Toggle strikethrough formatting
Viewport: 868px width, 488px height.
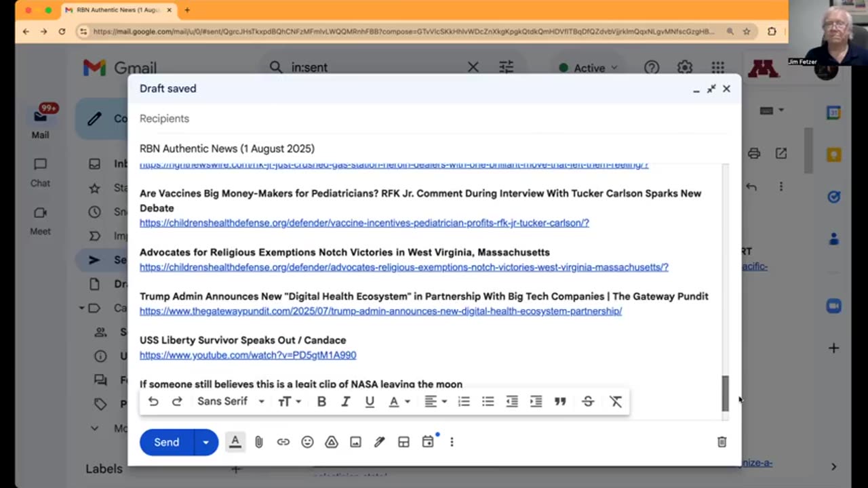[588, 401]
